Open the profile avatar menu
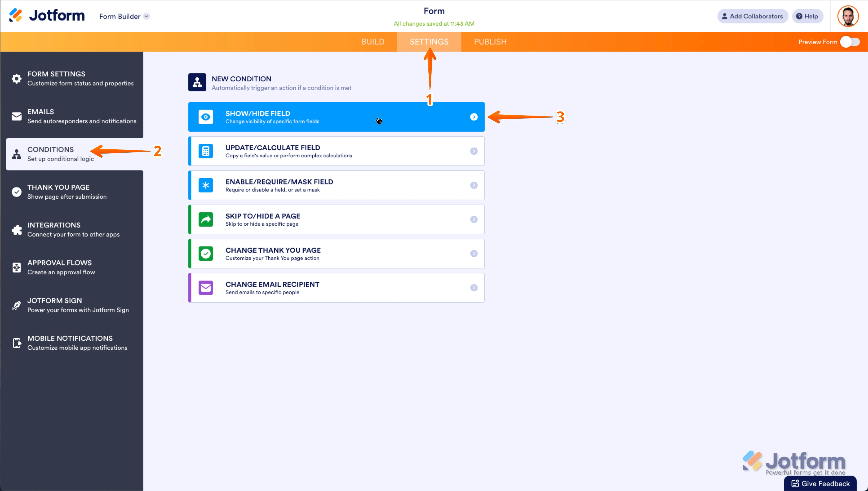The width and height of the screenshot is (868, 491). click(x=848, y=16)
